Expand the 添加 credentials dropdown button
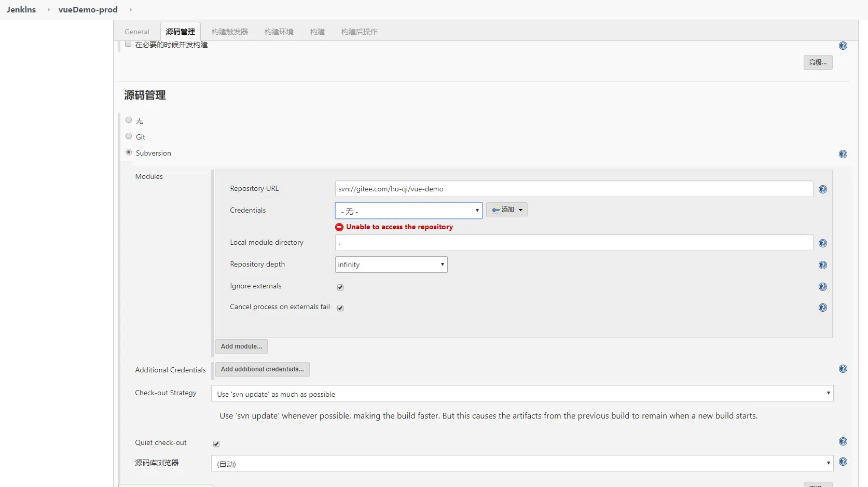The image size is (868, 487). coord(507,210)
